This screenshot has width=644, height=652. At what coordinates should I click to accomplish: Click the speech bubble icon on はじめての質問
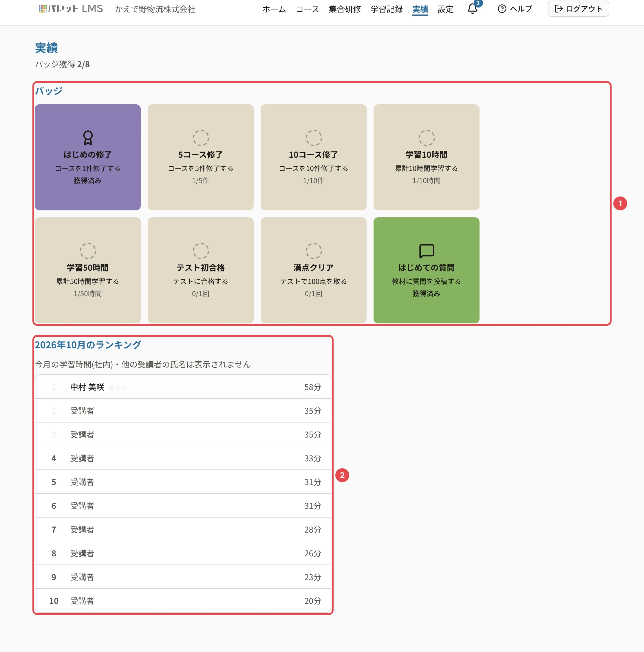pos(427,251)
